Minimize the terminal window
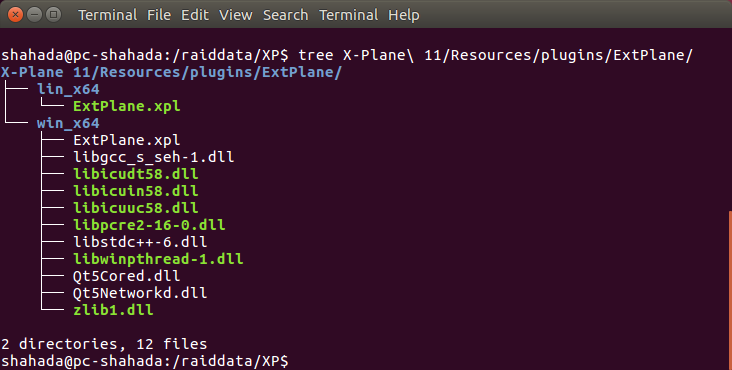This screenshot has height=370, width=732. 34,15
